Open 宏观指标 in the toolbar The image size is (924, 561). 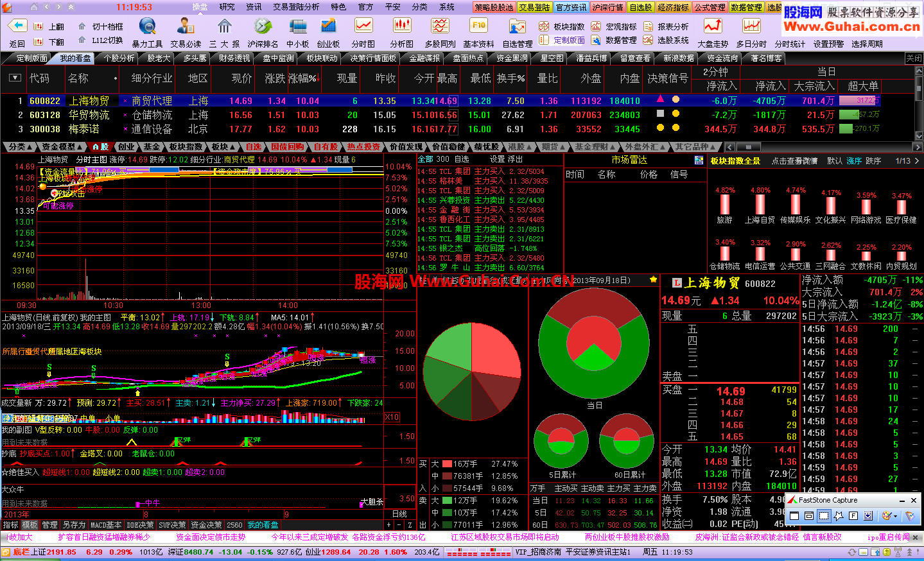(x=615, y=26)
